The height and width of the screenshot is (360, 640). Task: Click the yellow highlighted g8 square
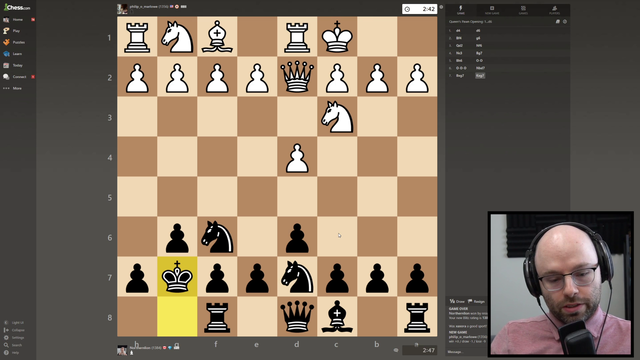[x=177, y=317]
